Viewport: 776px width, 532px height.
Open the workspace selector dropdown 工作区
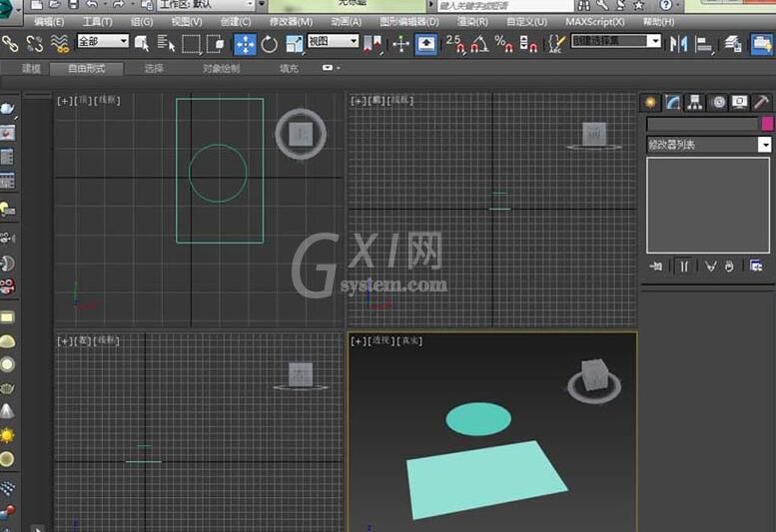click(206, 5)
